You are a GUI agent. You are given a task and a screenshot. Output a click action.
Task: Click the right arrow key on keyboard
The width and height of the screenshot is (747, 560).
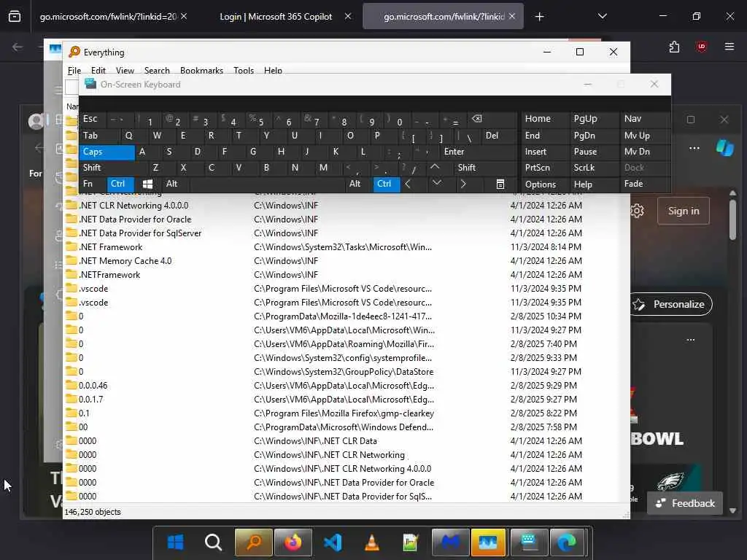click(x=463, y=184)
